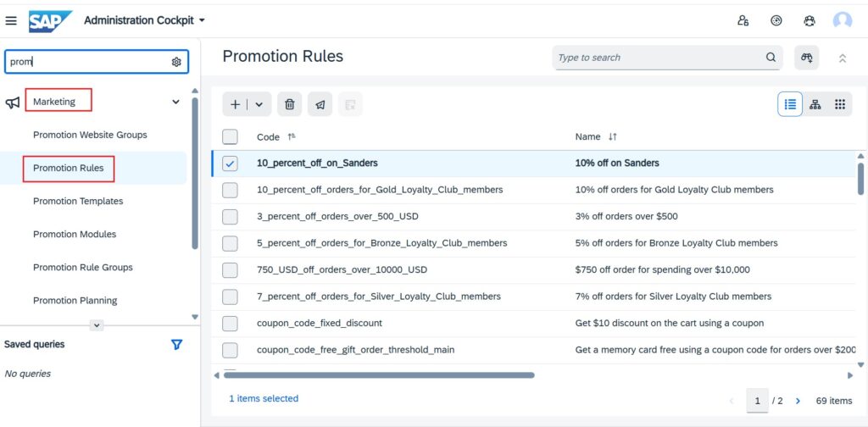Select Marketing in navigation tree
The height and width of the screenshot is (427, 868).
[54, 102]
